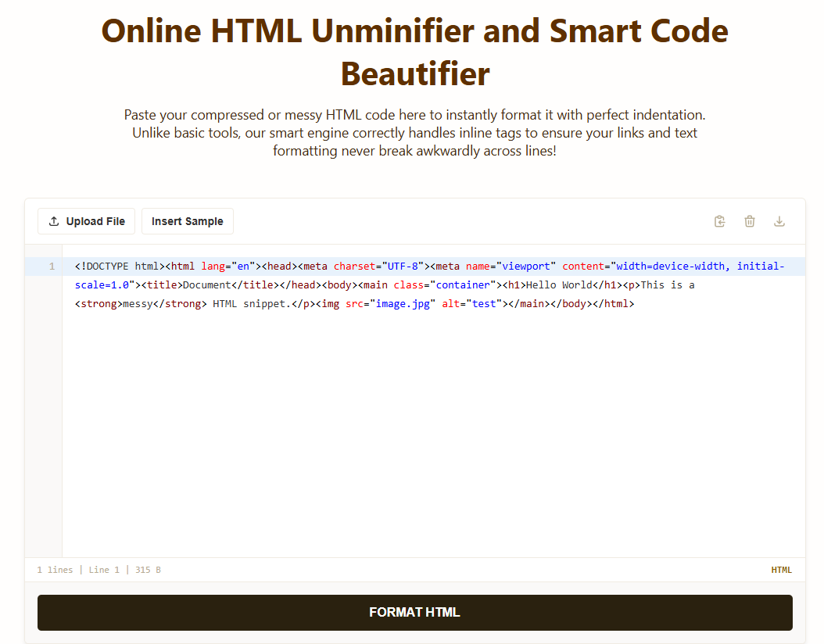Clear the editor using the trash icon
824x644 pixels.
pyautogui.click(x=749, y=221)
